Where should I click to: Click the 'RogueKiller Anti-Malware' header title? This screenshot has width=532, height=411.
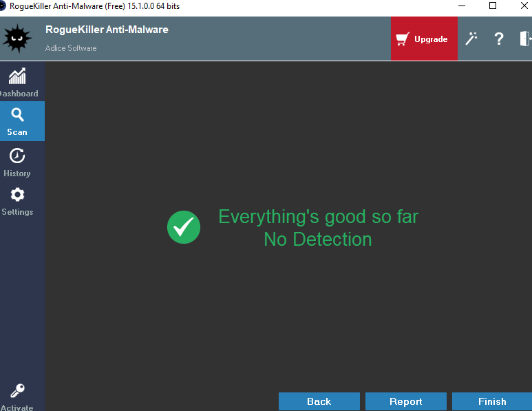pos(107,30)
